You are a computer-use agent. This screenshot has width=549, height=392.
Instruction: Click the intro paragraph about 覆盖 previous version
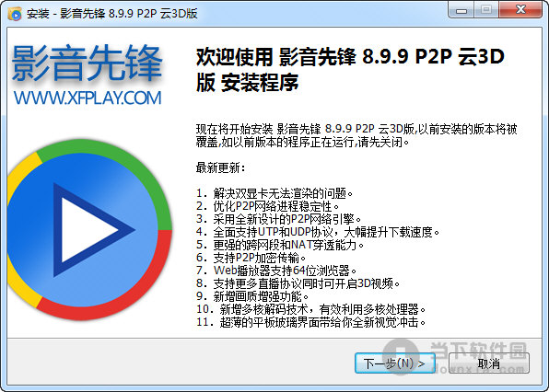(x=356, y=135)
